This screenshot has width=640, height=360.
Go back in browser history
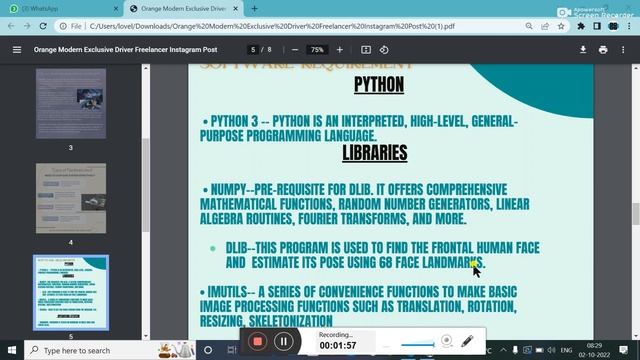pyautogui.click(x=11, y=26)
